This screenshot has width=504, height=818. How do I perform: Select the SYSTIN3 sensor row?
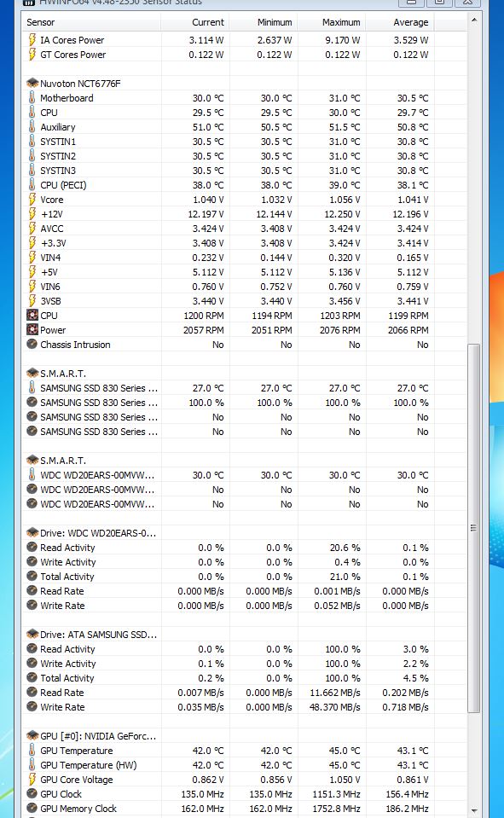229,171
